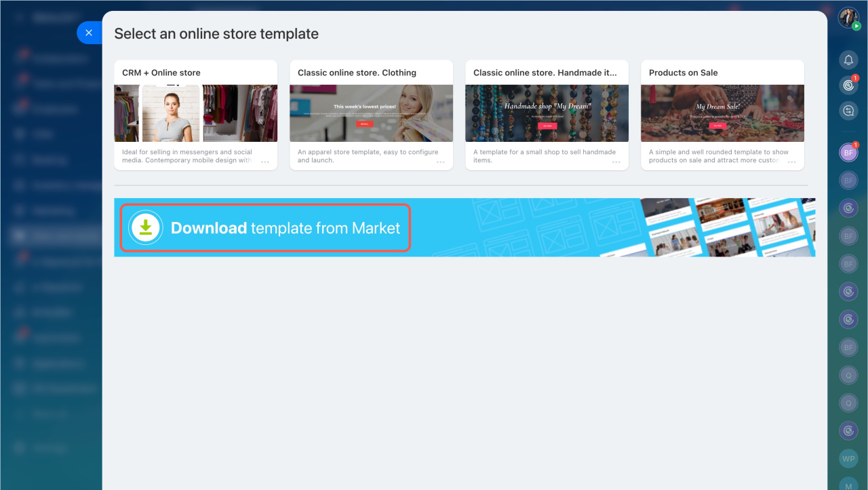
Task: Expand the CRM + Online store description ellipsis
Action: tap(265, 162)
